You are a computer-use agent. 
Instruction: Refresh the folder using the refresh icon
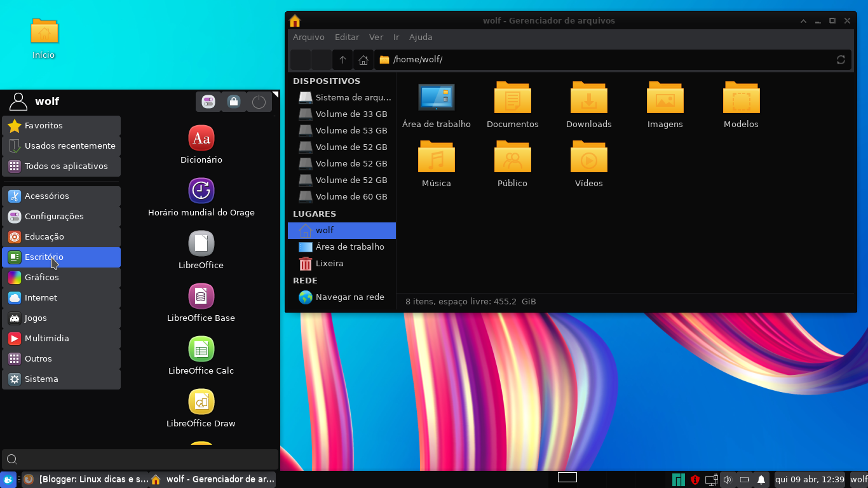tap(840, 59)
